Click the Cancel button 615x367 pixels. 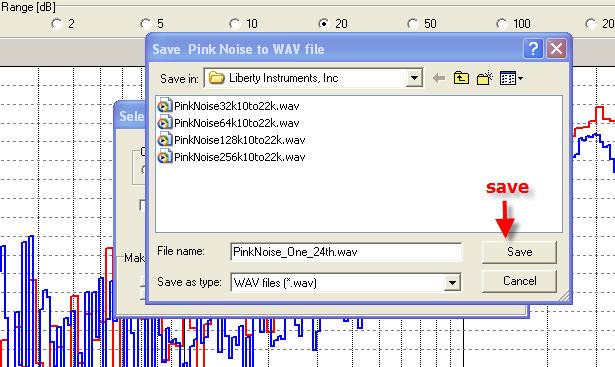point(519,281)
